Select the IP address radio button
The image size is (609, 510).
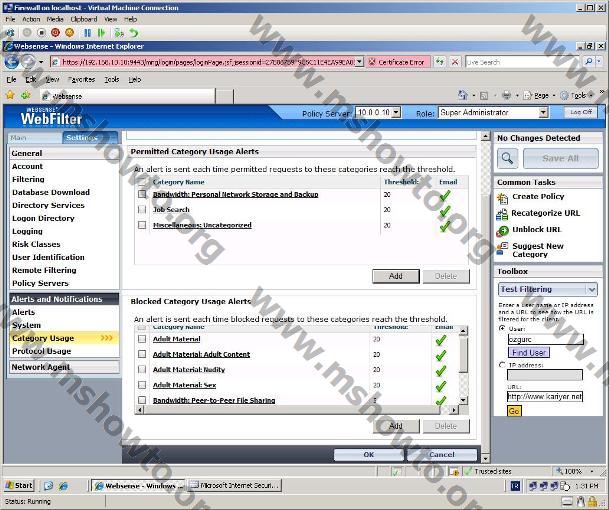click(502, 365)
